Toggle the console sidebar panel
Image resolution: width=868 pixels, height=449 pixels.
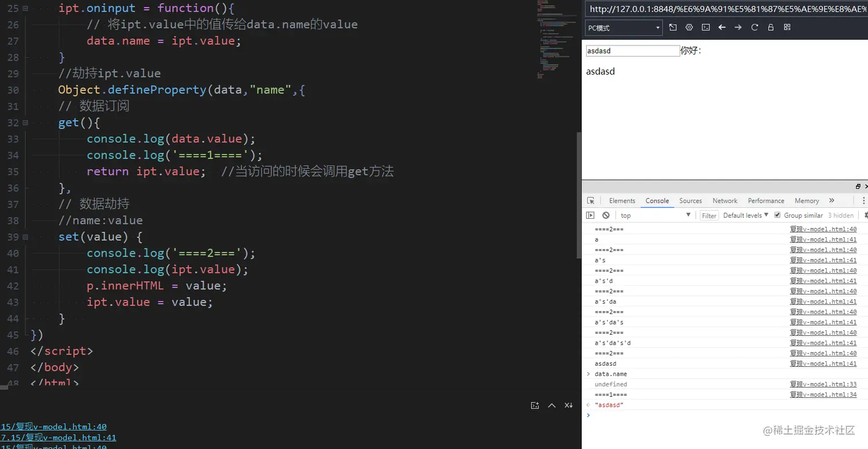pyautogui.click(x=590, y=215)
